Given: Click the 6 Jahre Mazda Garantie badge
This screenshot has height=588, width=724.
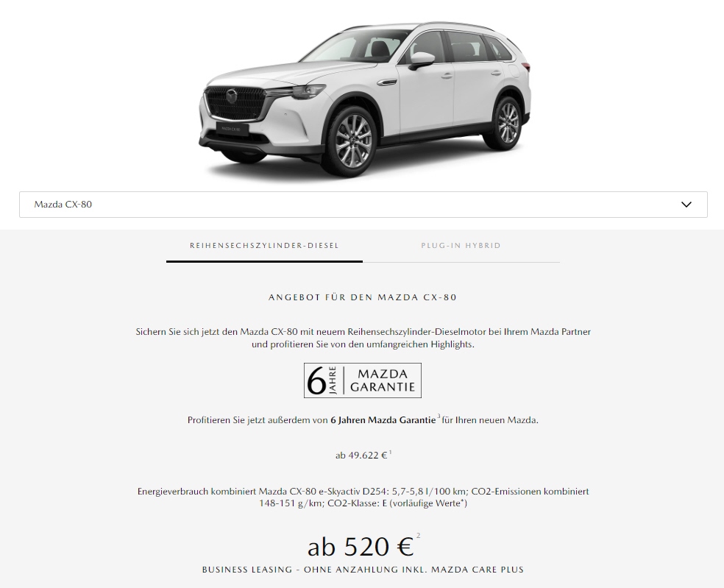Looking at the screenshot, I should pos(363,380).
